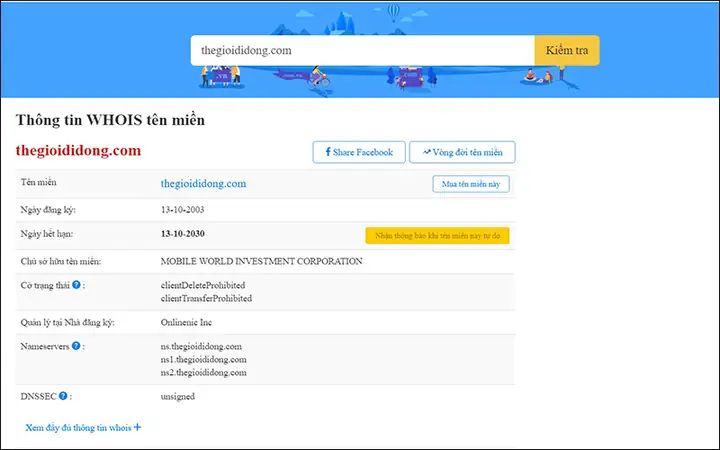
Task: Click the help icon next to DNSSEC
Action: point(63,396)
